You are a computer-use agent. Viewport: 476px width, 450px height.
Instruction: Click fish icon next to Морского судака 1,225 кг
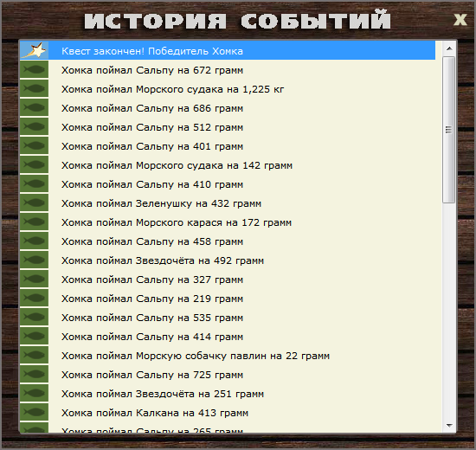pos(34,88)
